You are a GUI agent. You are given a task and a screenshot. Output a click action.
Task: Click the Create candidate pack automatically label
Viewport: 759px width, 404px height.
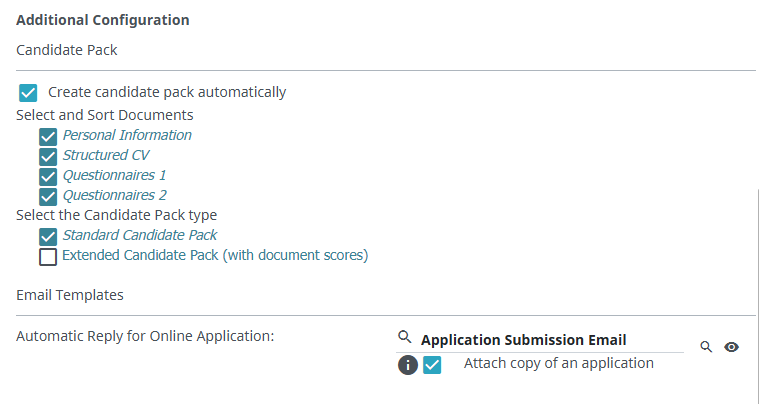click(167, 92)
